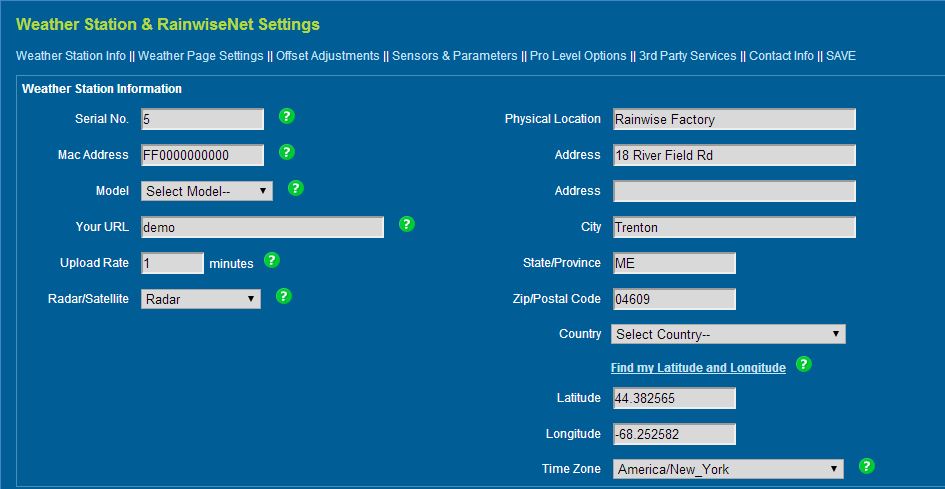The height and width of the screenshot is (489, 945).
Task: Show help for the Your URL field
Action: pyautogui.click(x=407, y=224)
